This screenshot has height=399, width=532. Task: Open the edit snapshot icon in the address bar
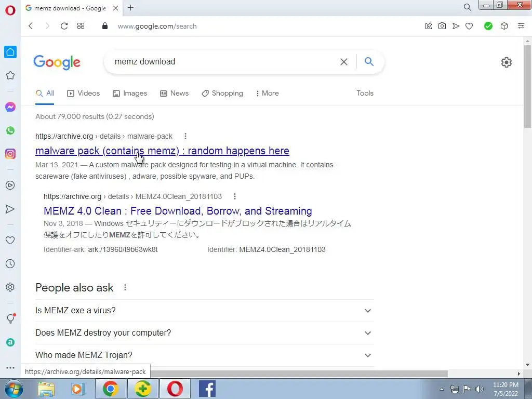[429, 26]
